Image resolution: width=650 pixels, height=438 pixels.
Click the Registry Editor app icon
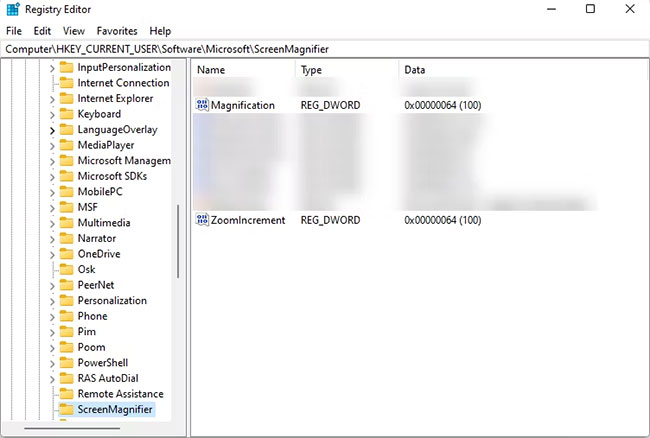13,9
